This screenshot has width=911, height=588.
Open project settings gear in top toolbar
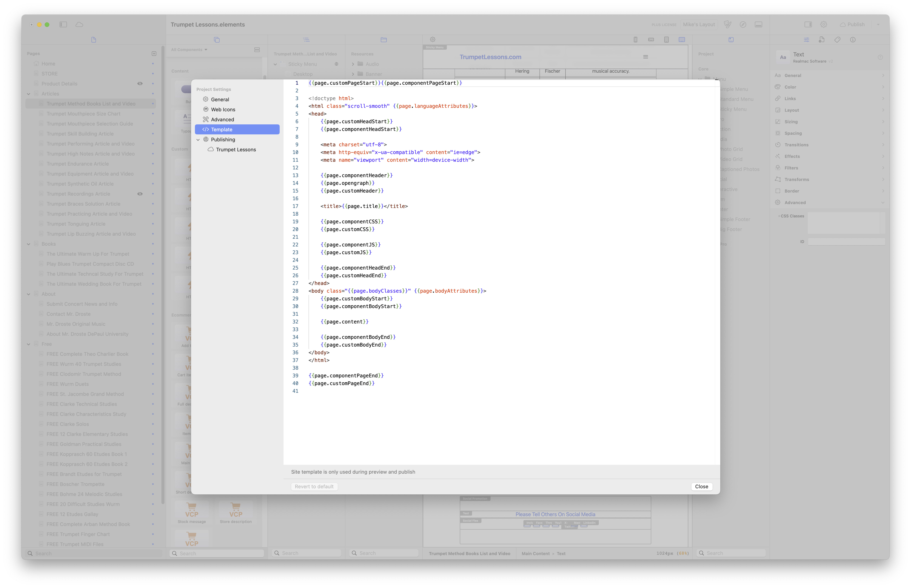(x=824, y=24)
